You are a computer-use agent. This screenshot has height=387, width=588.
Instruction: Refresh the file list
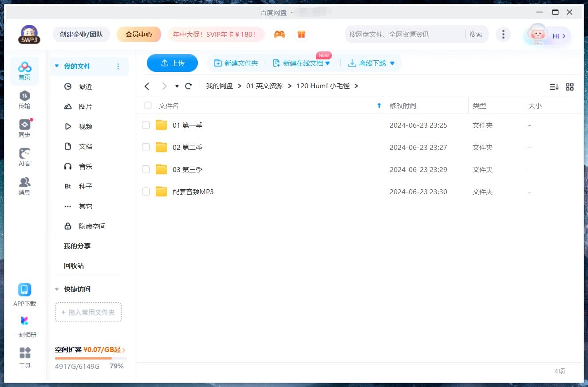coord(188,86)
